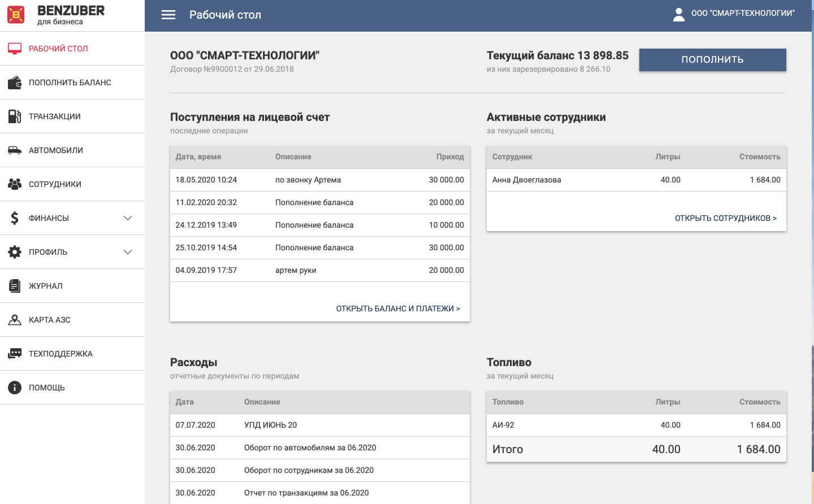Click the user account avatar icon
This screenshot has width=814, height=504.
point(679,14)
